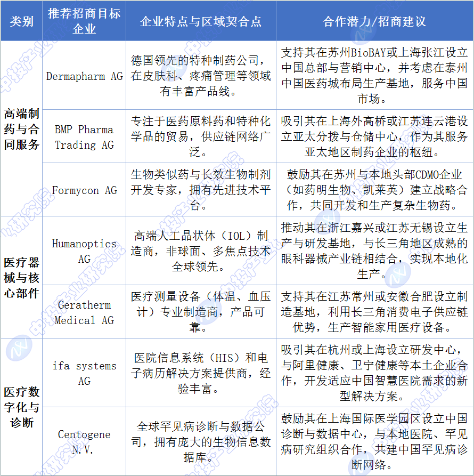Select the 高端人工晶状体（IOL）制造商 description cell
The height and width of the screenshot is (476, 474).
pos(201,251)
